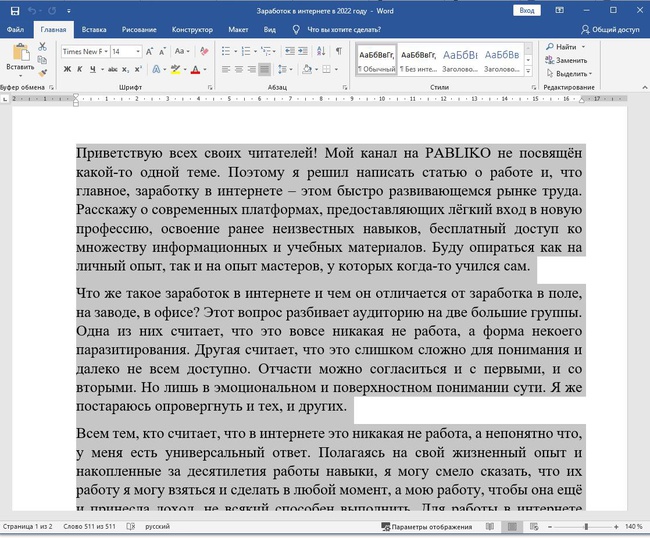
Task: Toggle paragraph marks display (¶)
Action: click(x=339, y=51)
